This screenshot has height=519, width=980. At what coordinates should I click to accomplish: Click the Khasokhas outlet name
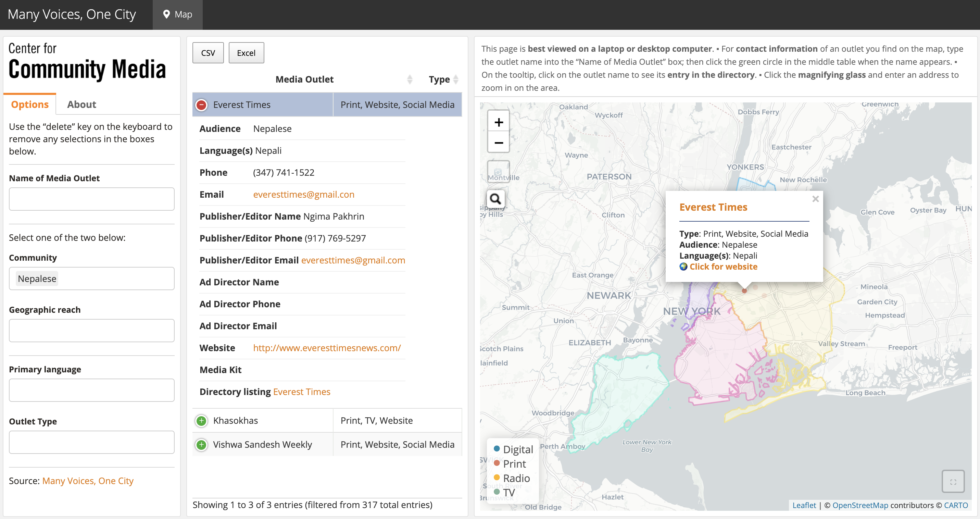(236, 421)
